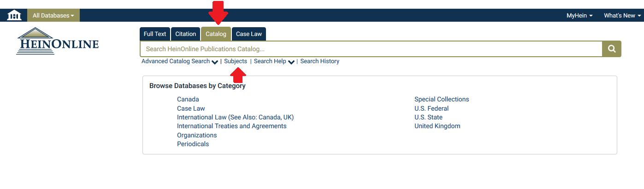The width and height of the screenshot is (644, 189).
Task: Click the HeinOnline home building icon
Action: click(14, 15)
